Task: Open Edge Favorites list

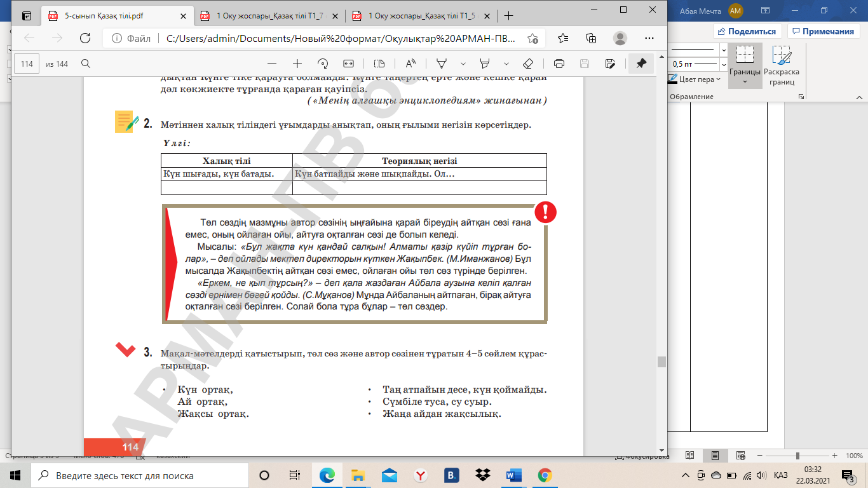Action: pos(563,38)
